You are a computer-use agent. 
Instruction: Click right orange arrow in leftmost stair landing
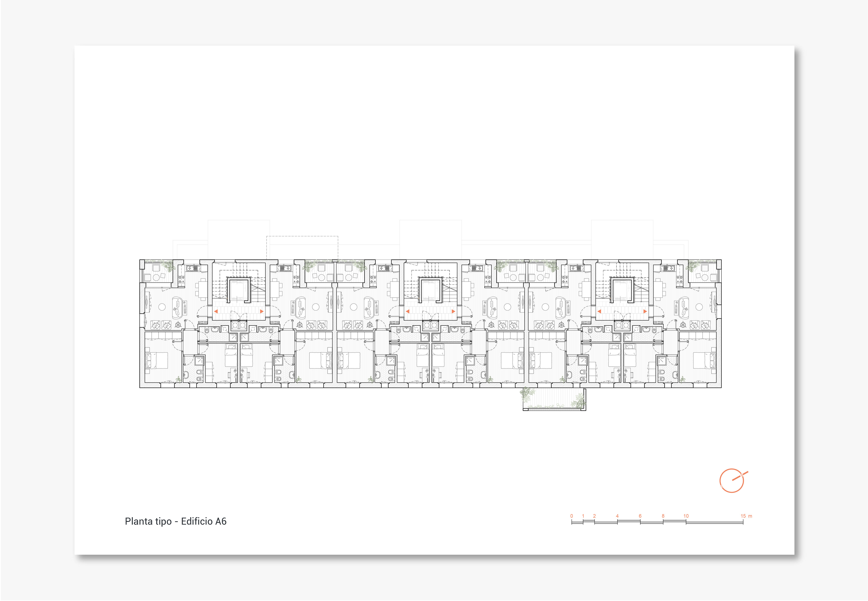tap(262, 311)
